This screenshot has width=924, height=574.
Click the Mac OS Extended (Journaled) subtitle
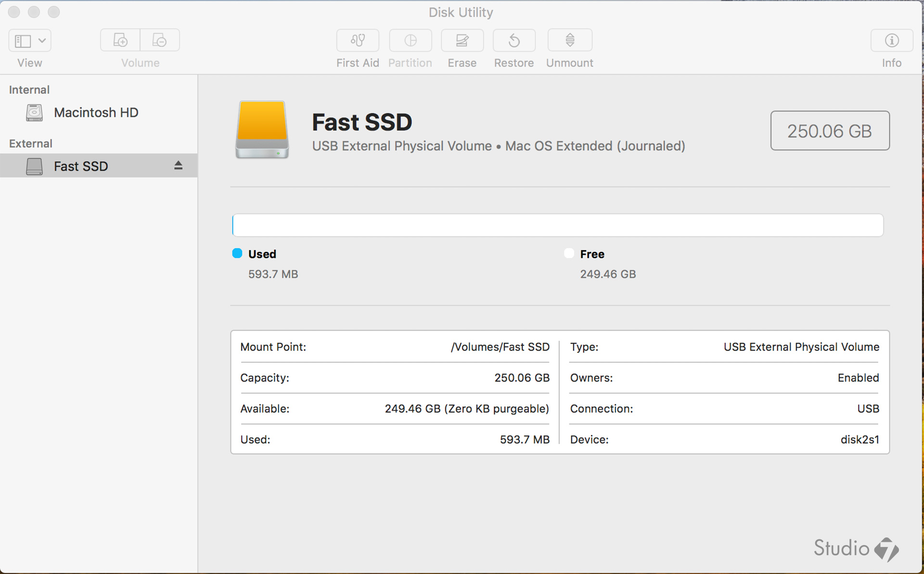pos(595,146)
